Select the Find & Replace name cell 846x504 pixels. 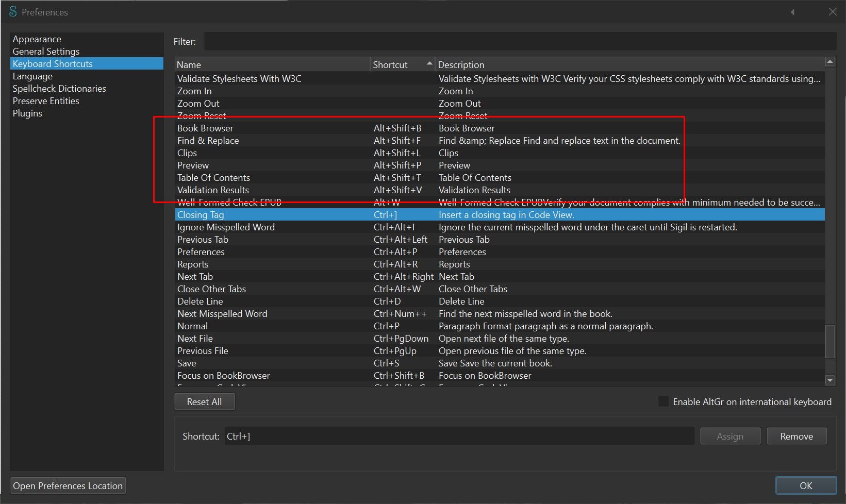(208, 141)
